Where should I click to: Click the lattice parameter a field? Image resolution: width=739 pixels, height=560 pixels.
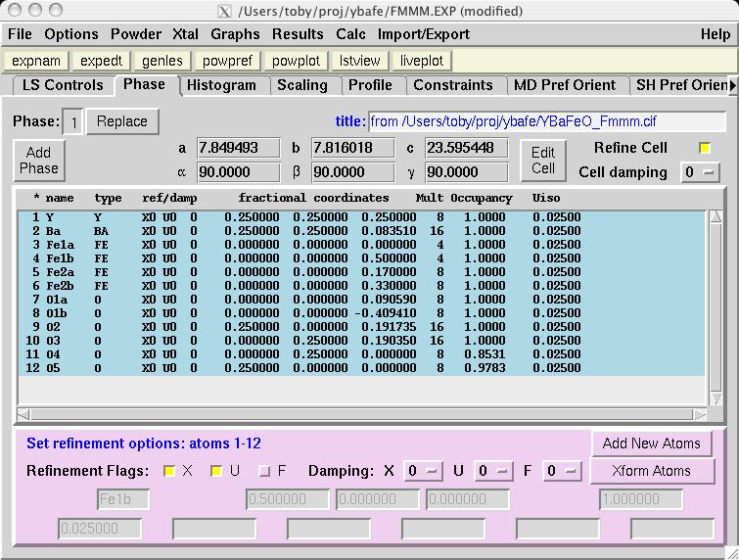coord(239,148)
